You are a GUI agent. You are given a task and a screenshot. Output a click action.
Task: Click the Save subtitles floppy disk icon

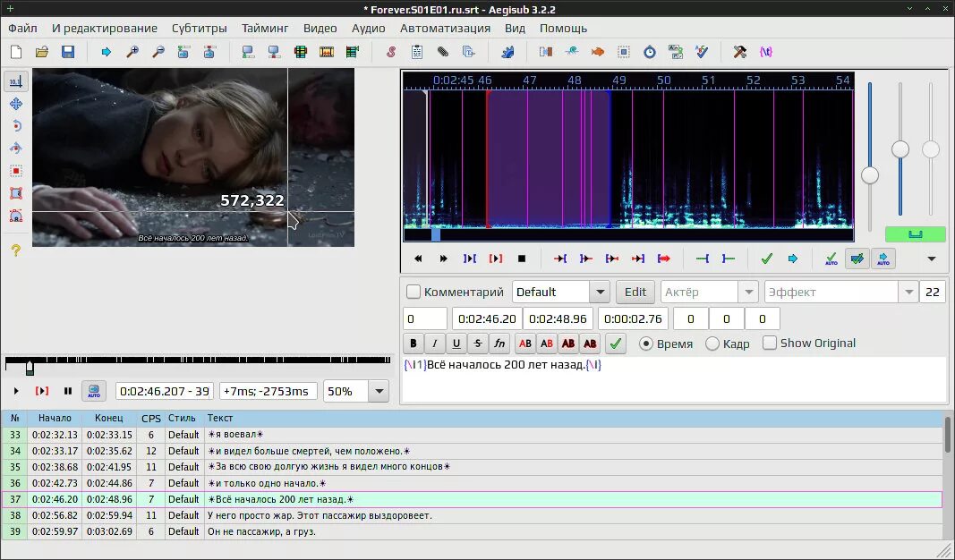(x=67, y=52)
